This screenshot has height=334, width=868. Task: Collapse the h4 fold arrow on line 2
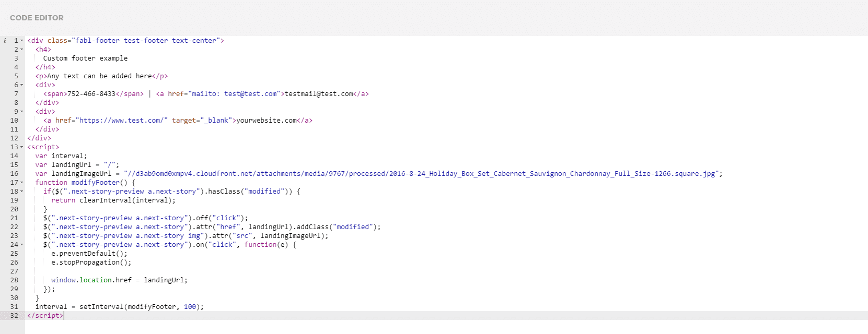(x=22, y=50)
